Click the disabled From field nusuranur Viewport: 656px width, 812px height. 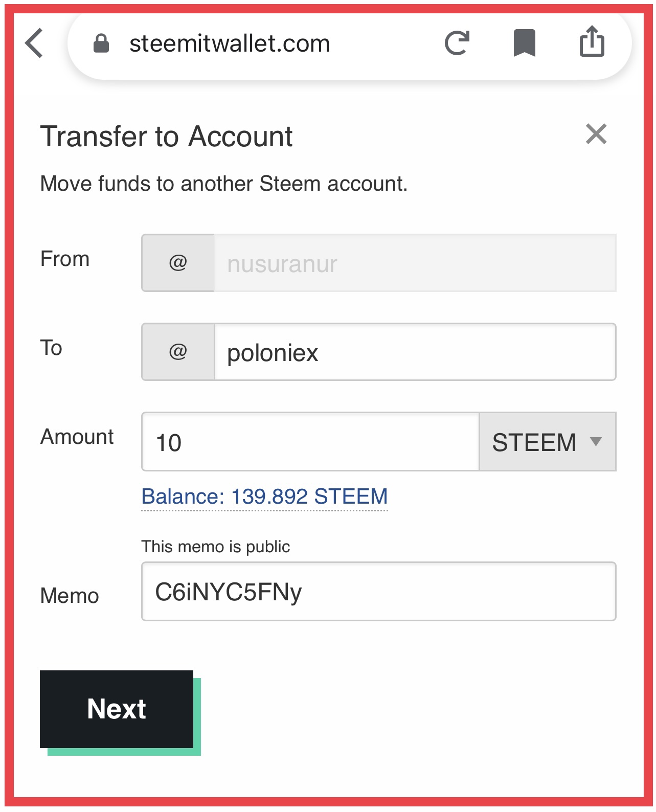click(414, 263)
